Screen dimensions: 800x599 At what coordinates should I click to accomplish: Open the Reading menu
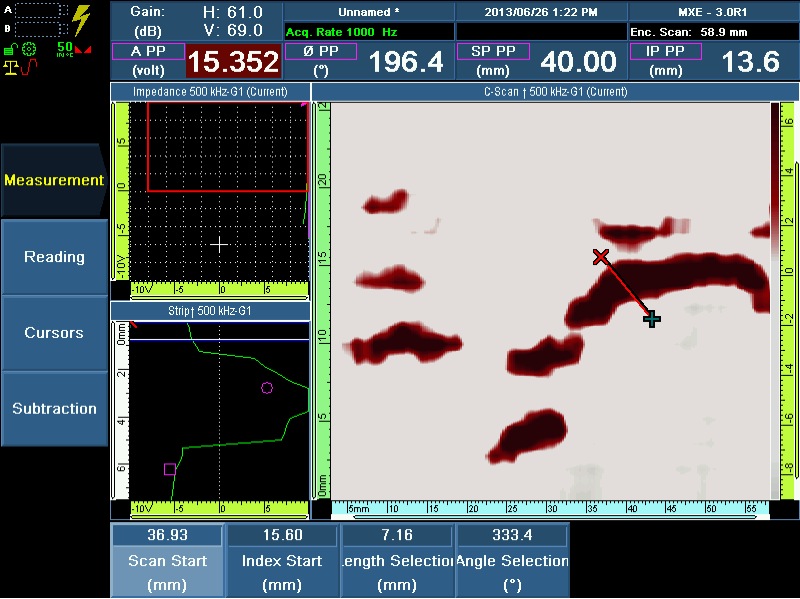[54, 257]
